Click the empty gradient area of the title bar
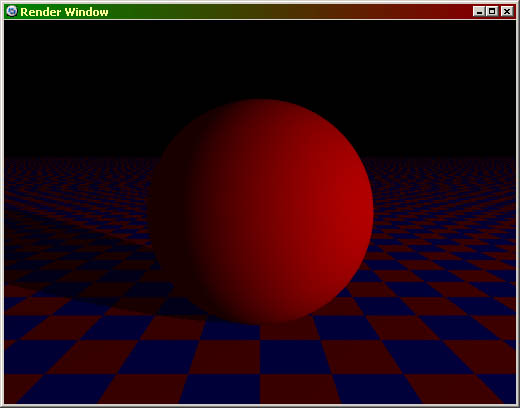 coord(290,12)
